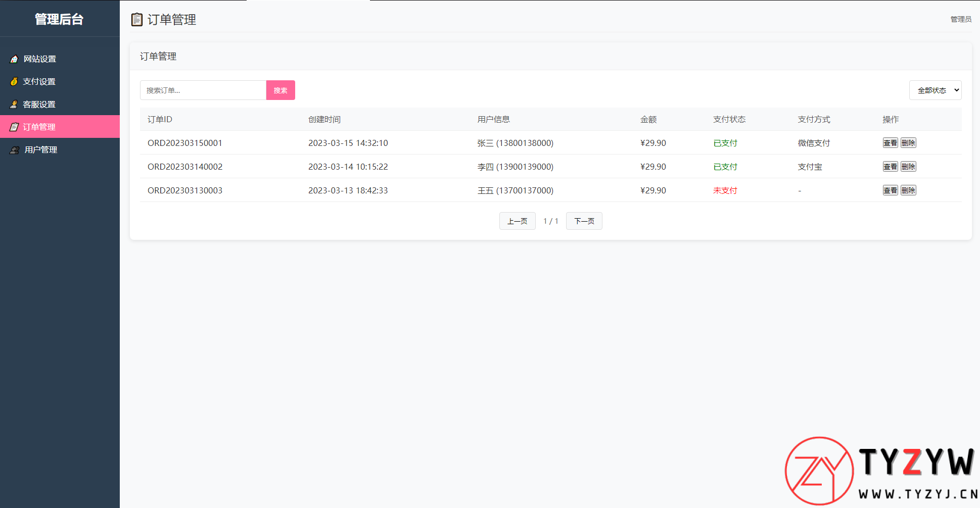Click the users icon beside 用户管理
This screenshot has width=980, height=508.
(x=15, y=150)
